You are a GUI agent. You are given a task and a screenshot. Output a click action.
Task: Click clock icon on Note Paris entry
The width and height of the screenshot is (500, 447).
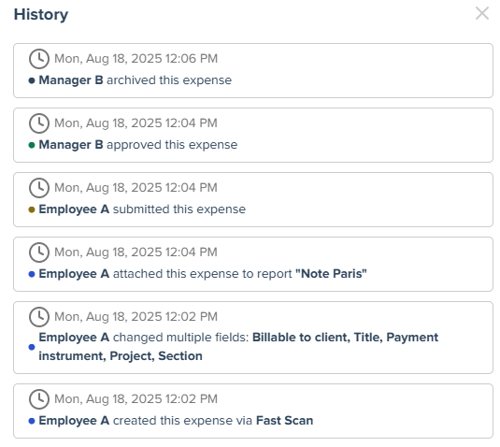click(39, 252)
